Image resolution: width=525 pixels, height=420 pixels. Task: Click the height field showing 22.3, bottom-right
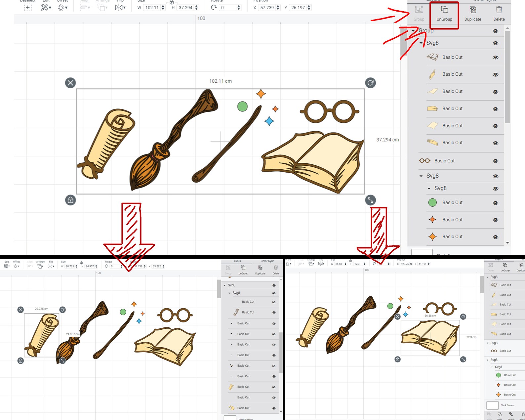tap(357, 264)
